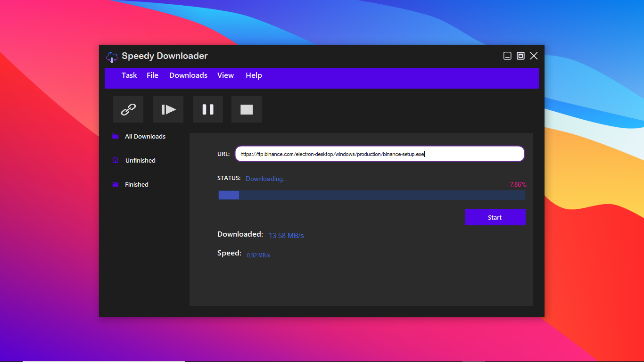The image size is (644, 362).
Task: Click the download progress bar
Action: coord(372,195)
